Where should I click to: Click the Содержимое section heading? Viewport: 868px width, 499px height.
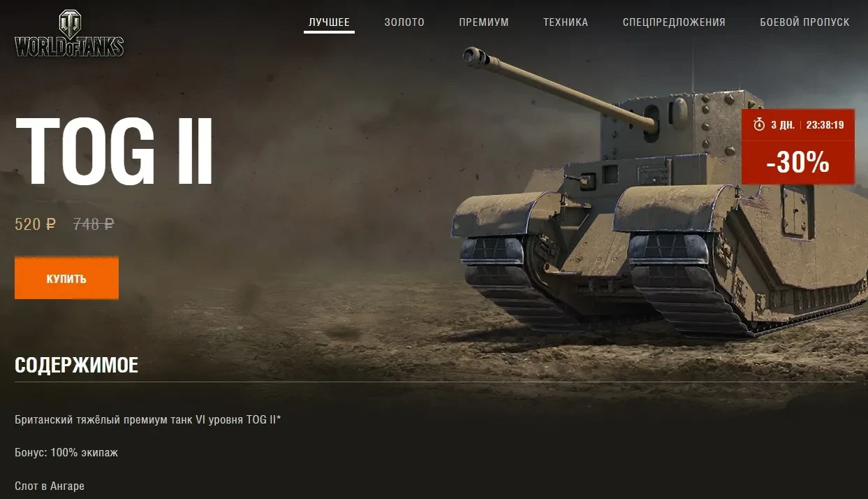coord(76,366)
